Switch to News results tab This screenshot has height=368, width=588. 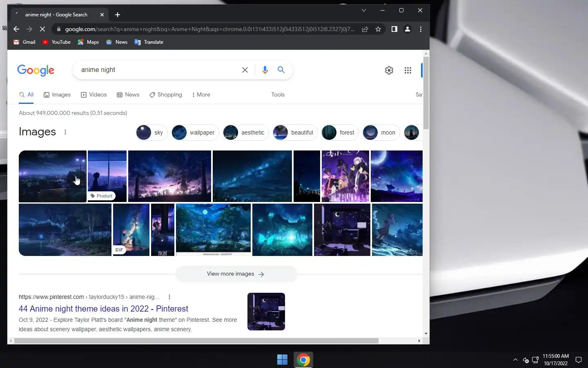[x=128, y=95]
